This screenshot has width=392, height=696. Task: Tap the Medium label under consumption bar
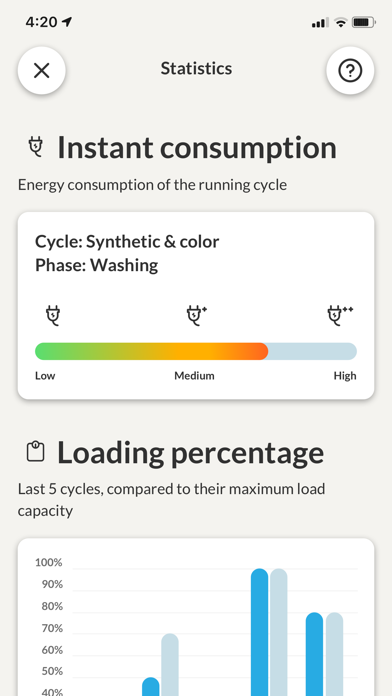(194, 376)
